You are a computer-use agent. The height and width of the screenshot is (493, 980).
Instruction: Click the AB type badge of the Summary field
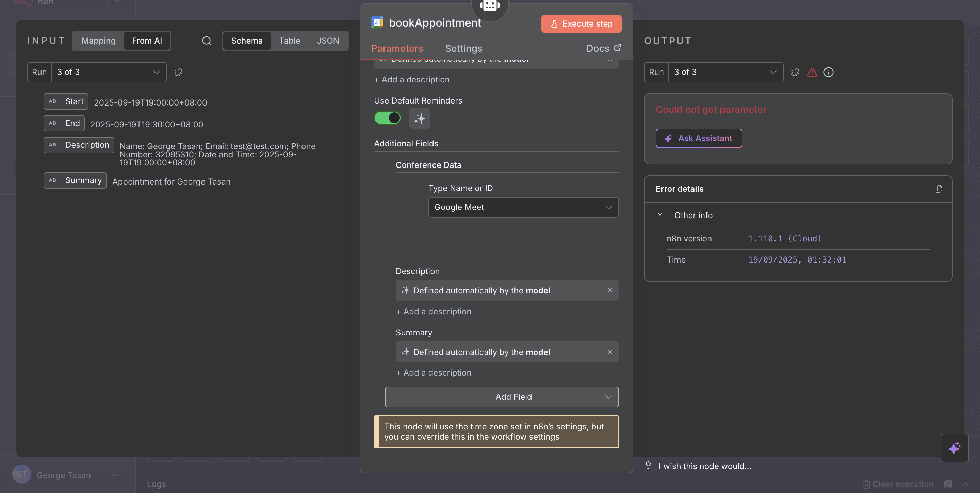click(52, 180)
